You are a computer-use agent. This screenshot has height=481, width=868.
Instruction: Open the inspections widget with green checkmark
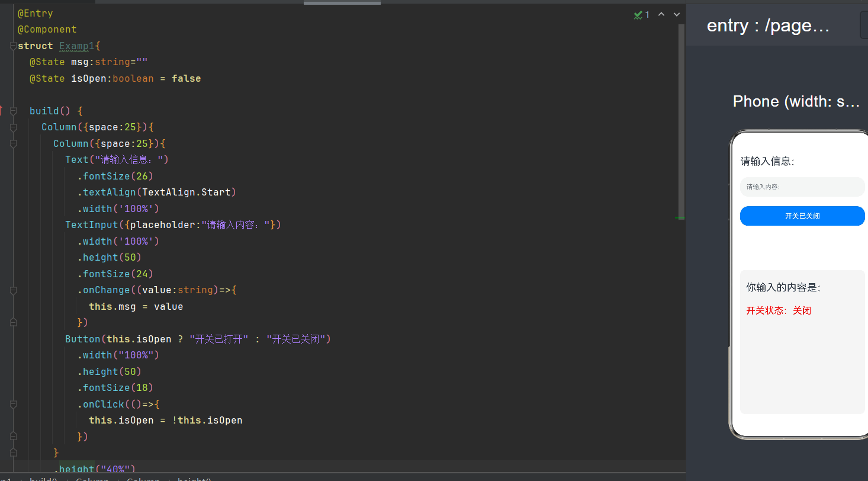[x=641, y=15]
